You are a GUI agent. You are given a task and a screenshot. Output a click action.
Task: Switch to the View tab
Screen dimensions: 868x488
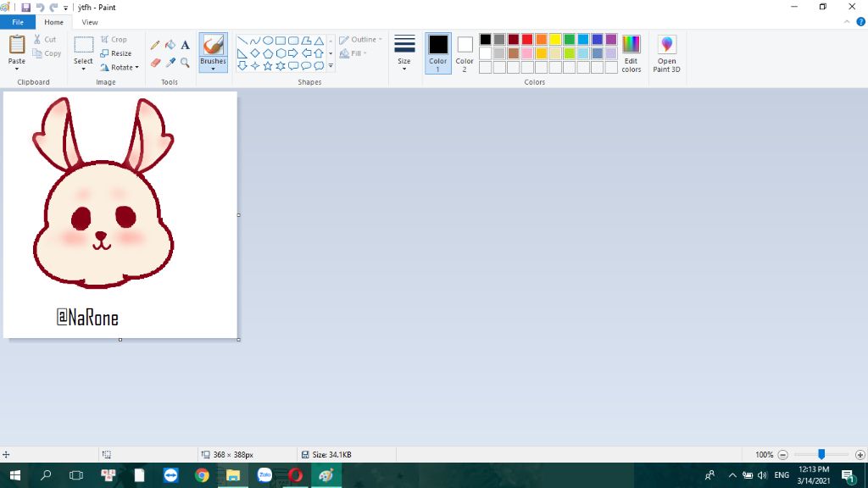point(90,22)
